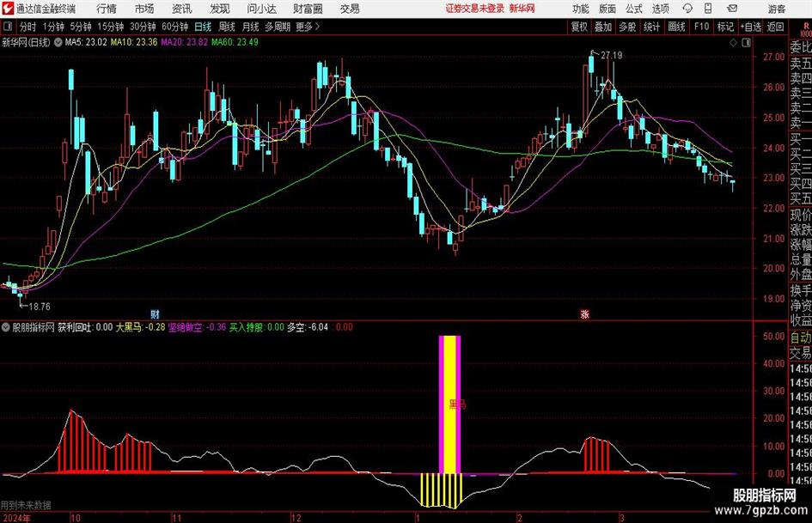This screenshot has height=523, width=812.
Task: Click the 返回 back button
Action: coord(775,27)
